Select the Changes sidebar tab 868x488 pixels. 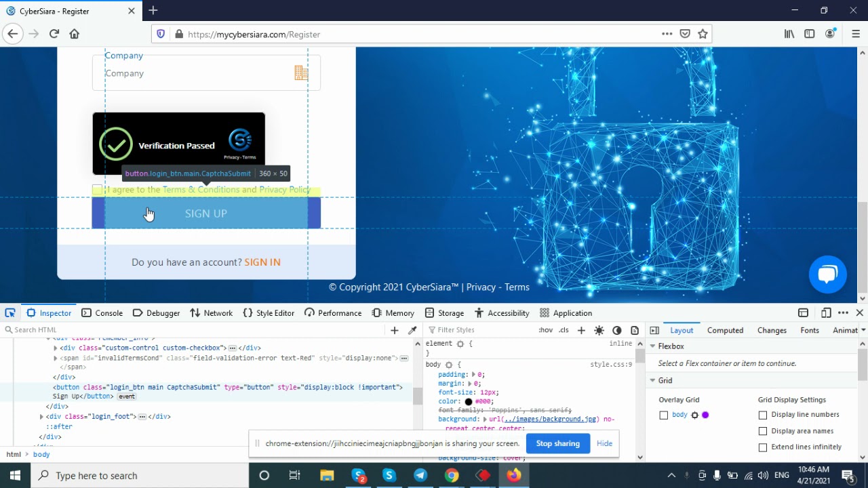tap(772, 330)
